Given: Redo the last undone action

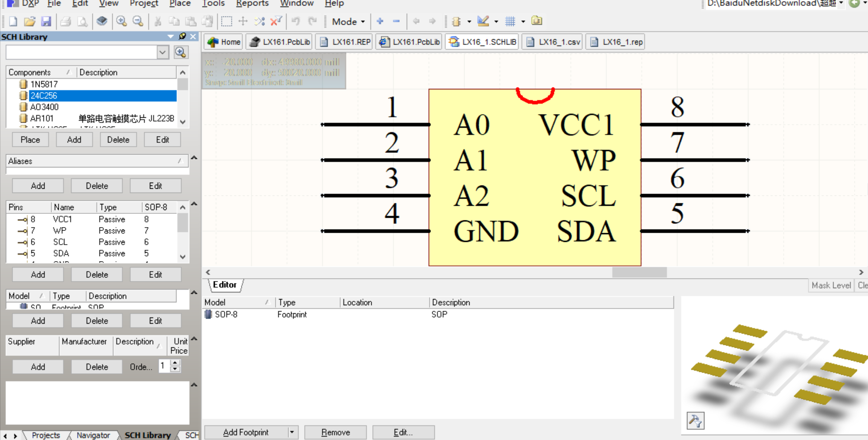Looking at the screenshot, I should click(312, 21).
